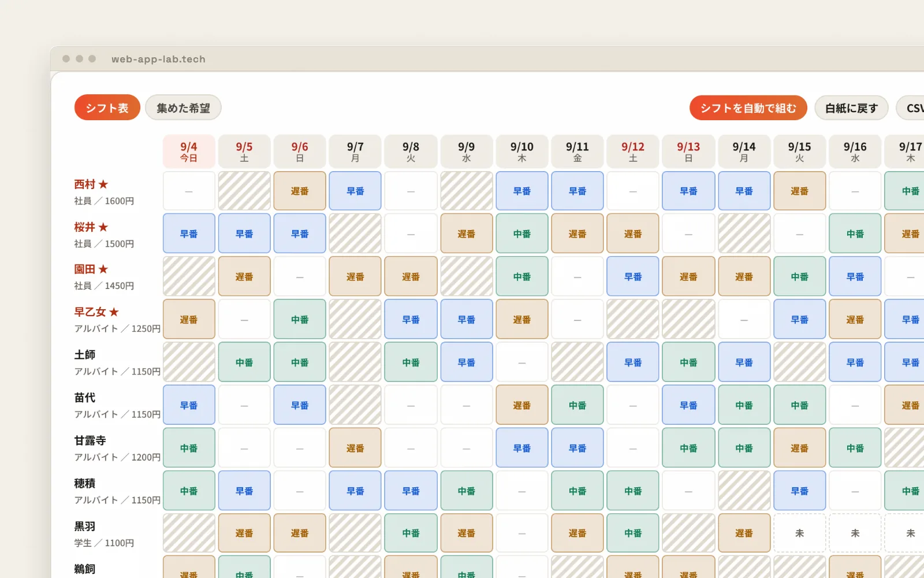Click 桜井's 早番 cell on 9/4
The width and height of the screenshot is (924, 578).
point(189,234)
